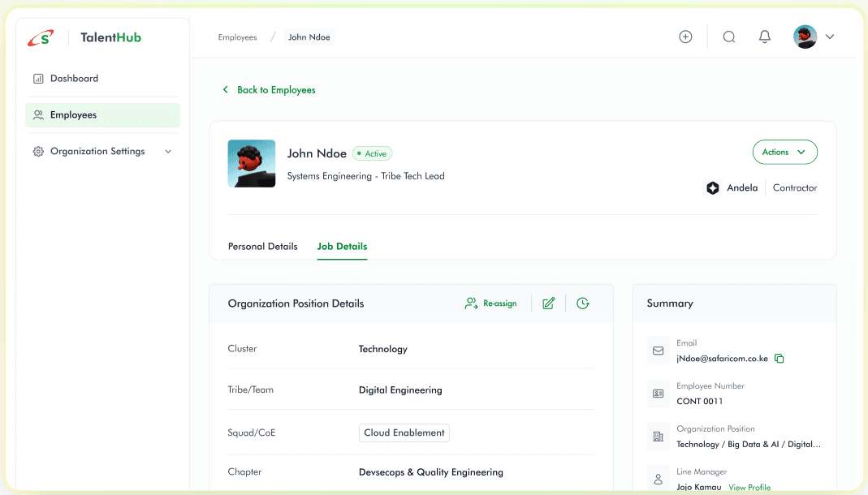Open notifications bell icon
The height and width of the screenshot is (495, 868).
tap(764, 37)
